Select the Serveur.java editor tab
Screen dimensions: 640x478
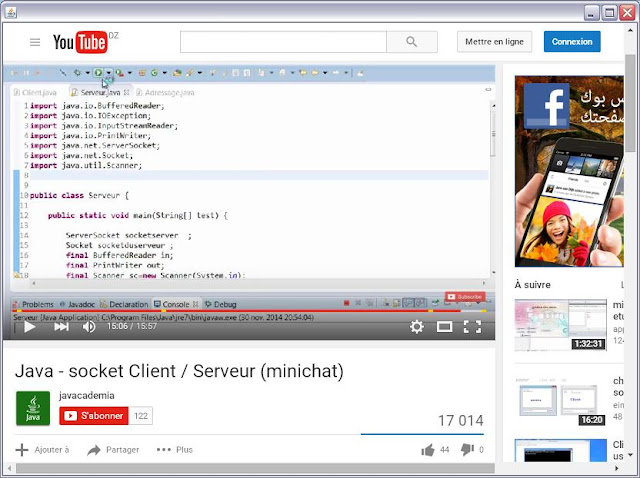[100, 93]
